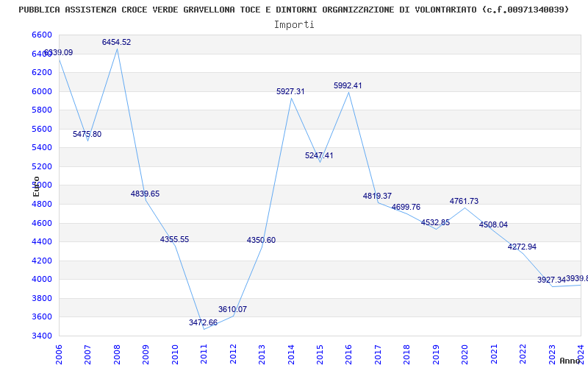Click the 4200 y-axis tick label

[x=42, y=261]
